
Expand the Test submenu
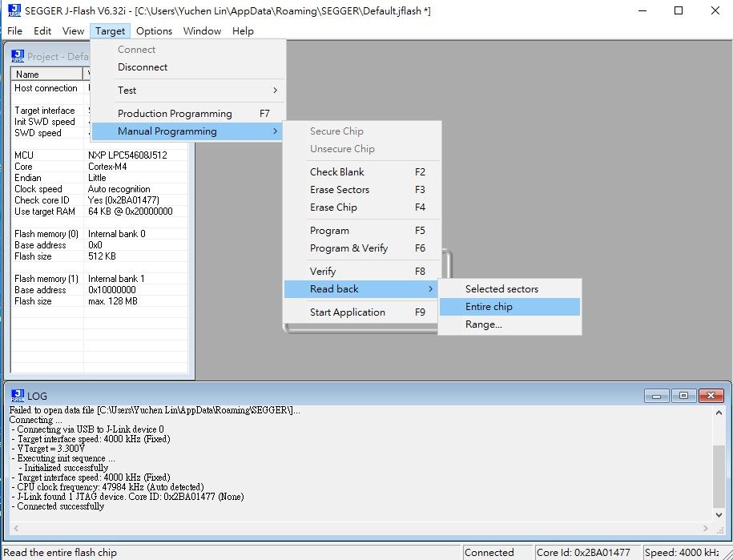pyautogui.click(x=188, y=91)
